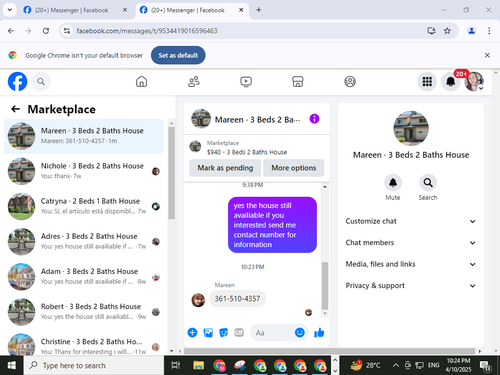Show hidden system tray icons chevron
This screenshot has width=500, height=375.
pyautogui.click(x=396, y=365)
